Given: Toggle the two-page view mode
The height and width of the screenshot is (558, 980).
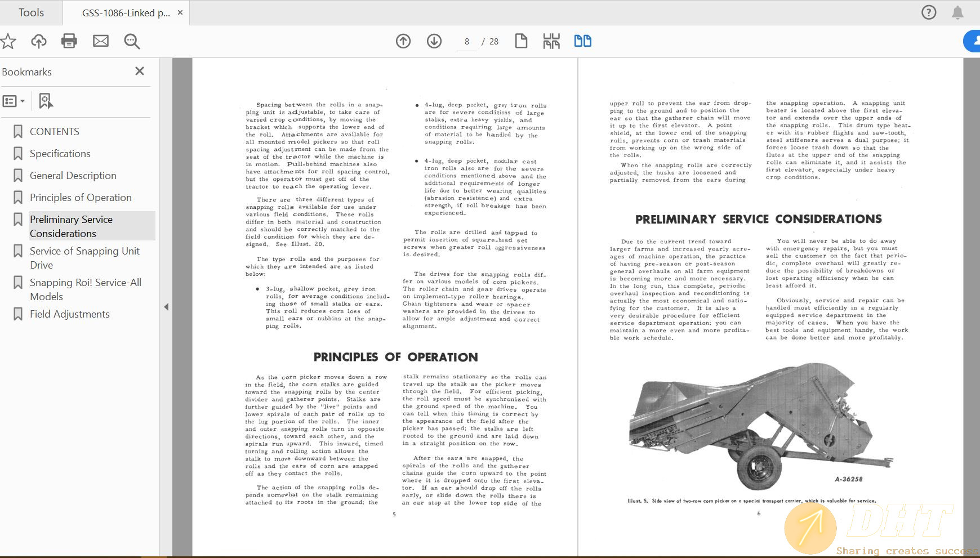Looking at the screenshot, I should click(x=582, y=41).
